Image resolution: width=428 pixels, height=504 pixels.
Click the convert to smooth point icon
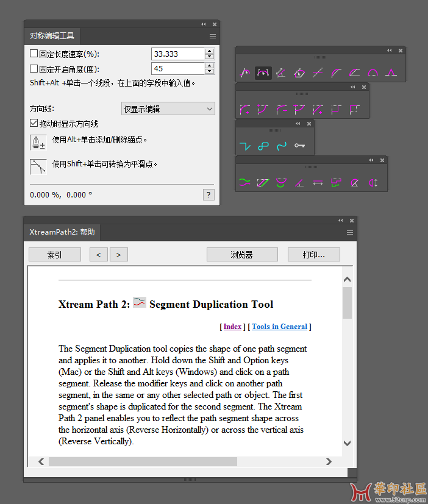click(x=38, y=167)
